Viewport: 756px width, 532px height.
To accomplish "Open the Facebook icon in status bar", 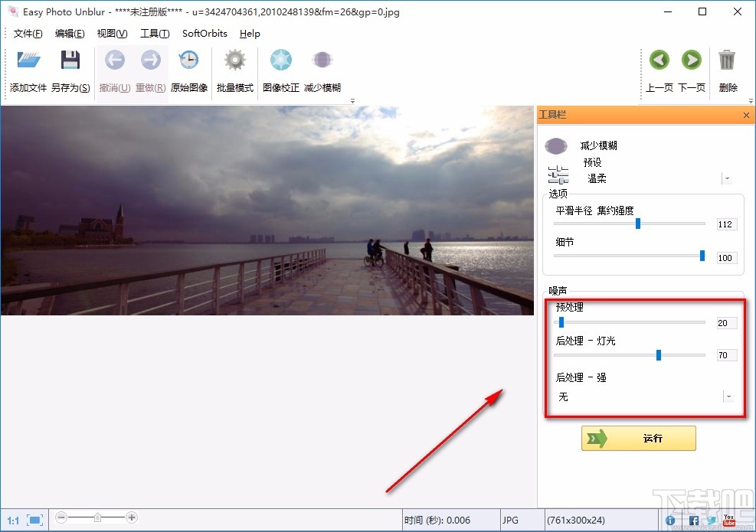I will tap(692, 520).
